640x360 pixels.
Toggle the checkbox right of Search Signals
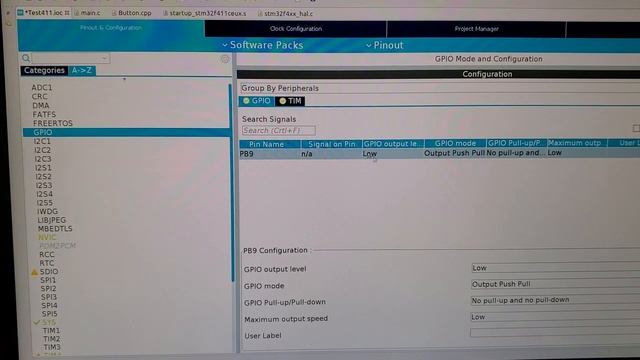click(636, 128)
